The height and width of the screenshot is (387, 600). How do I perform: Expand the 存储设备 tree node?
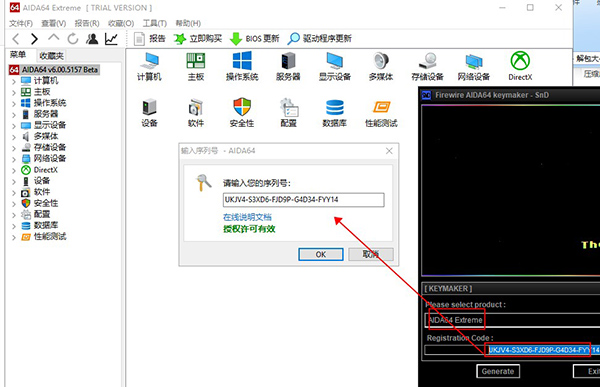coord(14,148)
